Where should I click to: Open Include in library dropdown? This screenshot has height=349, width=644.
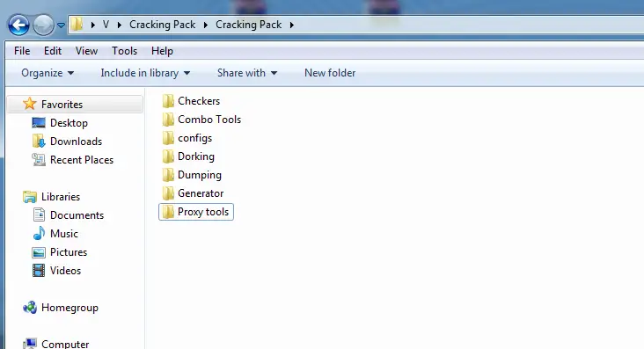145,73
